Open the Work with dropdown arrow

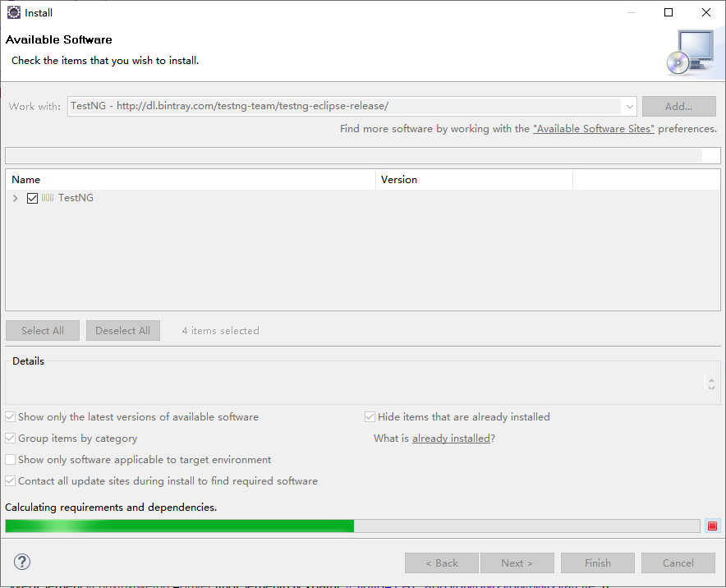[629, 107]
